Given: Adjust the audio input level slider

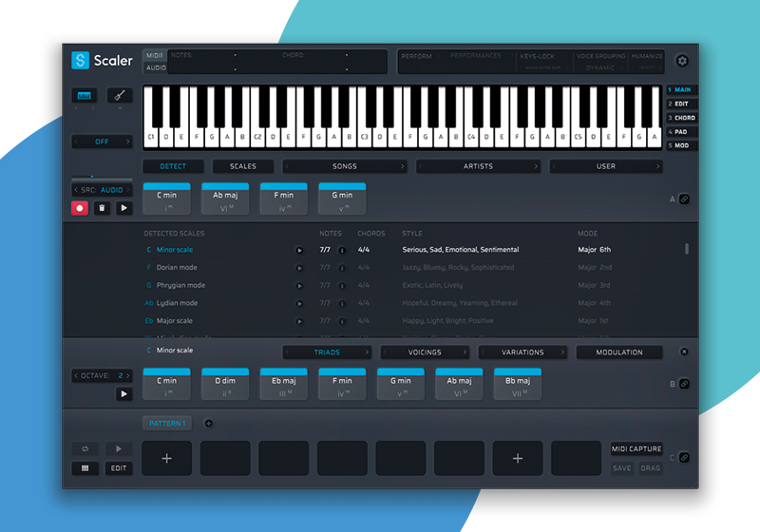Looking at the screenshot, I should pos(102,178).
